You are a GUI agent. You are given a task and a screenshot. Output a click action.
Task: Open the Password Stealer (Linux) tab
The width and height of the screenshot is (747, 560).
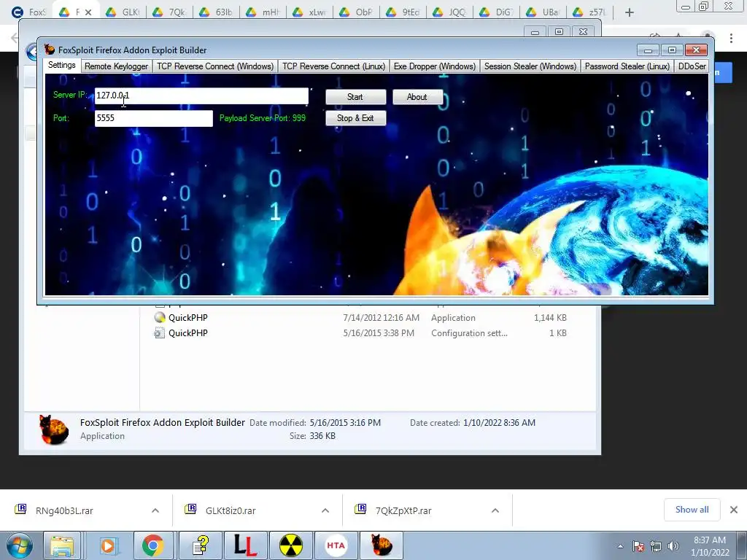[x=627, y=66]
